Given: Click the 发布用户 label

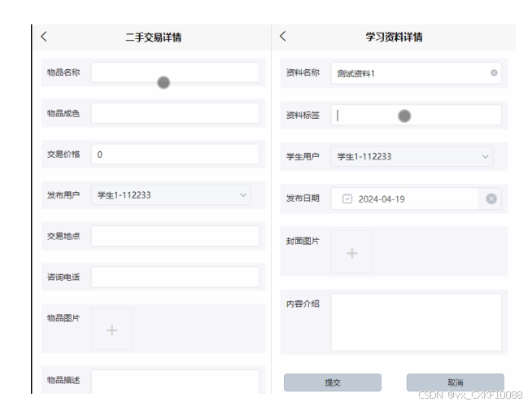Looking at the screenshot, I should (x=63, y=195).
